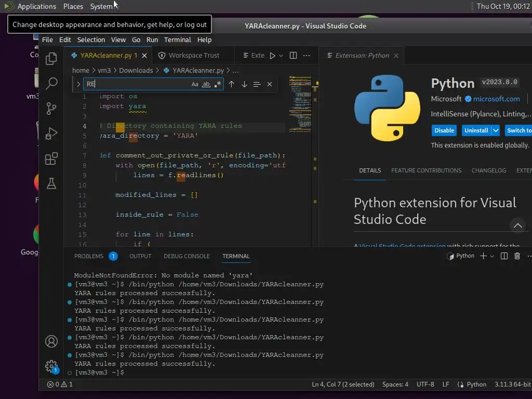Click the large Python logo image
This screenshot has height=399, width=532.
[x=387, y=108]
